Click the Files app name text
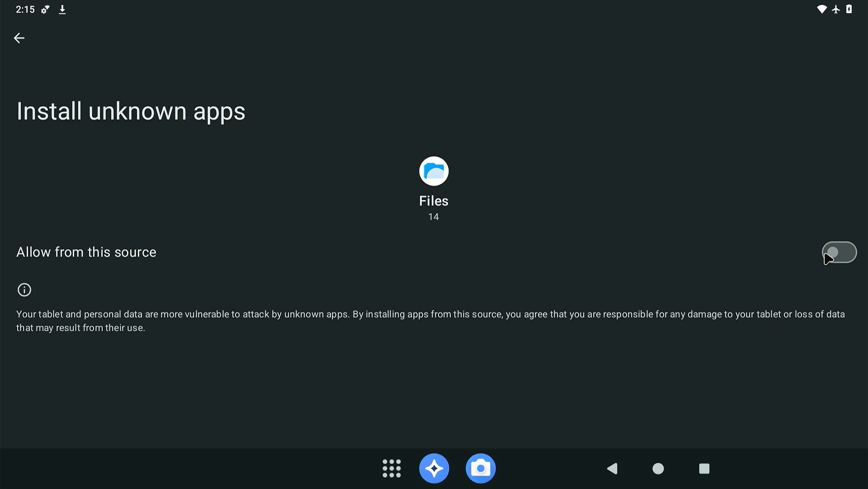 point(434,201)
